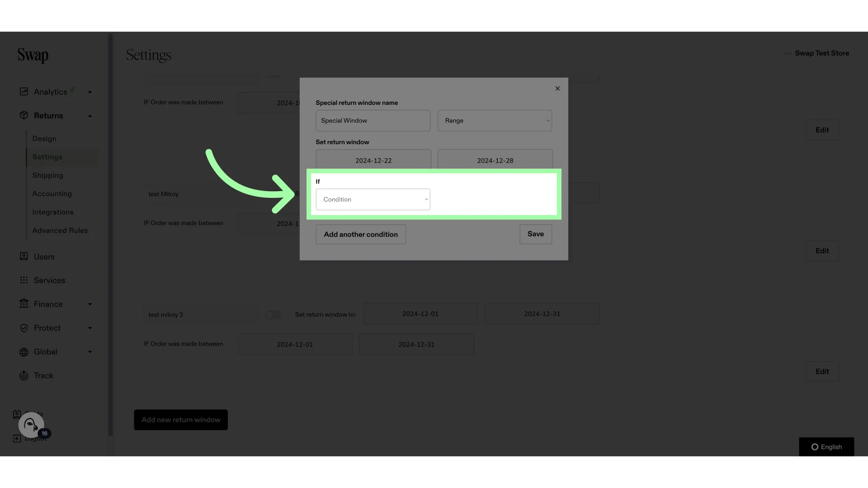Open the Condition dropdown under If
This screenshot has width=868, height=488.
373,199
